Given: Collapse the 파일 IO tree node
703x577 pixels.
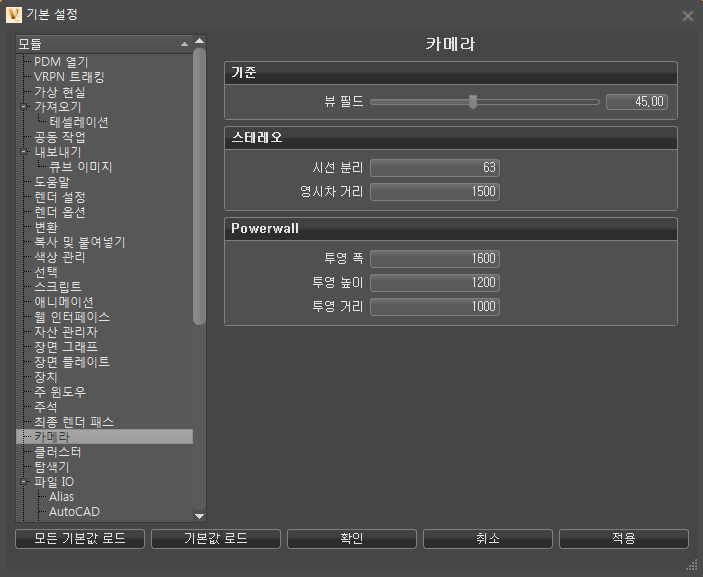Looking at the screenshot, I should tap(23, 482).
